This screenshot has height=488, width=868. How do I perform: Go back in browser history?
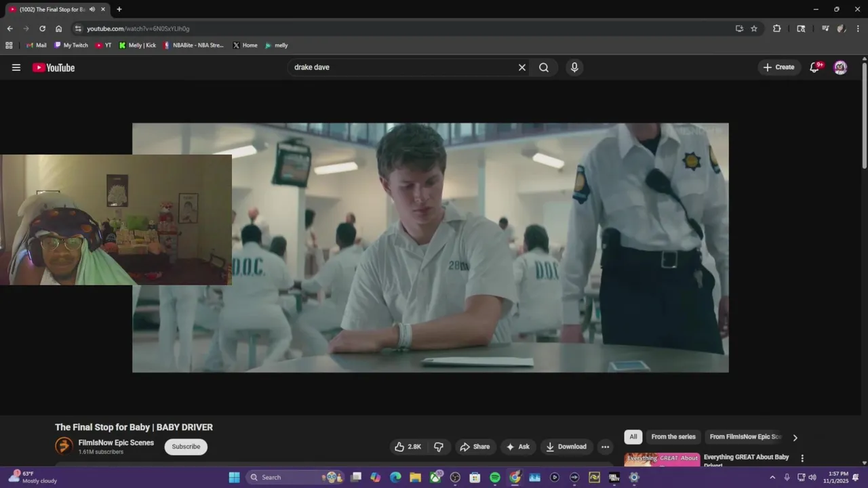pyautogui.click(x=9, y=28)
